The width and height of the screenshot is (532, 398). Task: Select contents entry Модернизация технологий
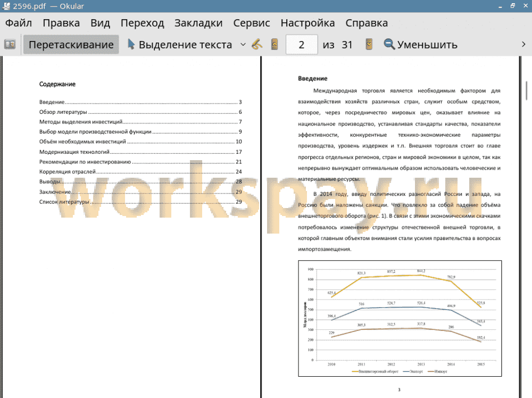pos(140,152)
